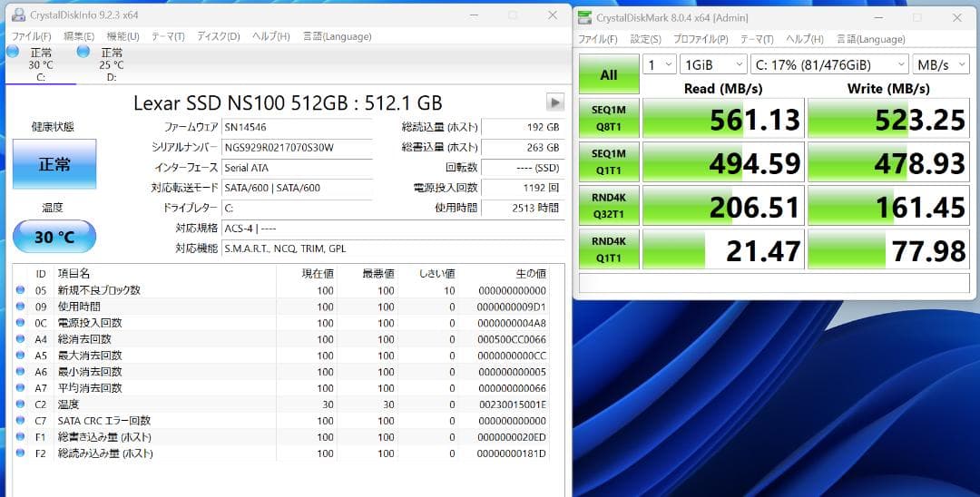980x497 pixels.
Task: Click status dot for attribute F2 row
Action: pos(21,453)
